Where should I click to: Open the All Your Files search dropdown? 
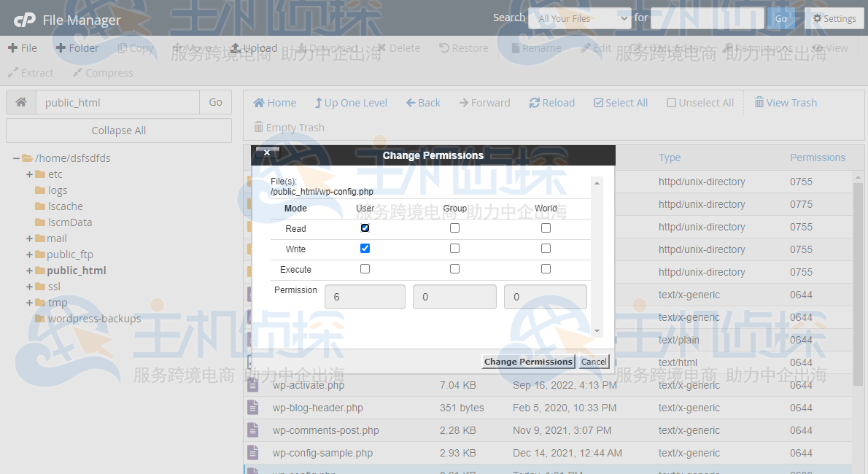click(x=579, y=18)
